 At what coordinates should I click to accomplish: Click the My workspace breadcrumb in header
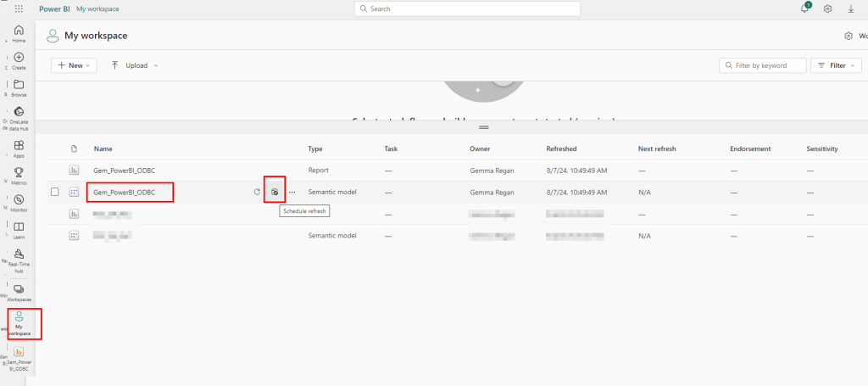97,8
